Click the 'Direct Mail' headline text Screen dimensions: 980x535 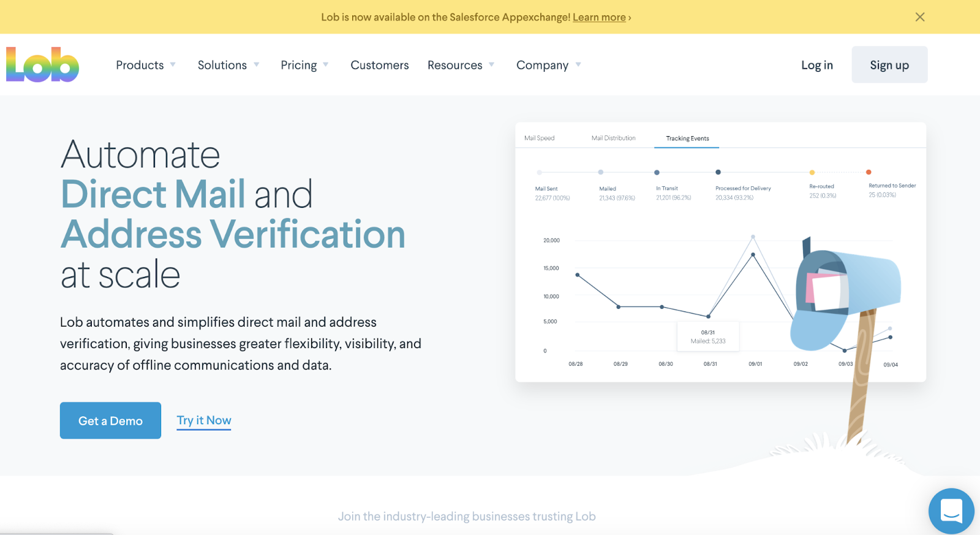pyautogui.click(x=153, y=194)
